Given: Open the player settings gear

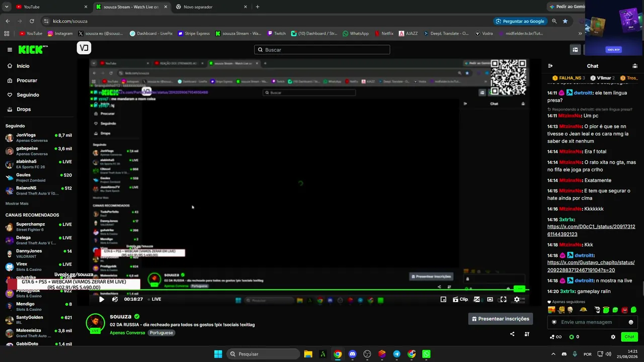Looking at the screenshot, I should click(517, 299).
